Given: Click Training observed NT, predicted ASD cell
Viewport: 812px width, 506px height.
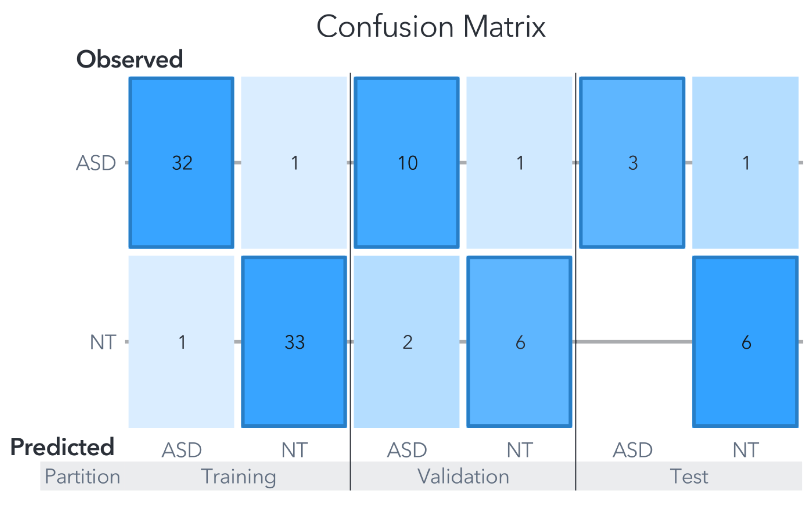Looking at the screenshot, I should (181, 342).
